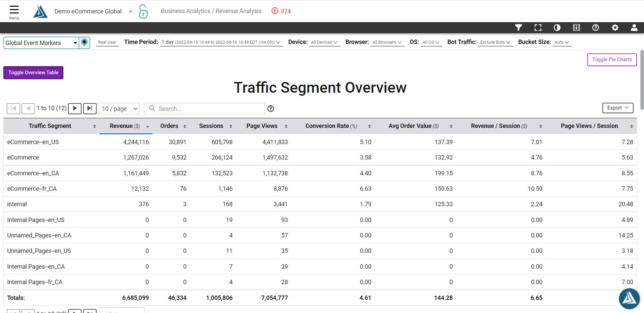This screenshot has width=644, height=313.
Task: Click page views per session 20.48
Action: coord(626,204)
